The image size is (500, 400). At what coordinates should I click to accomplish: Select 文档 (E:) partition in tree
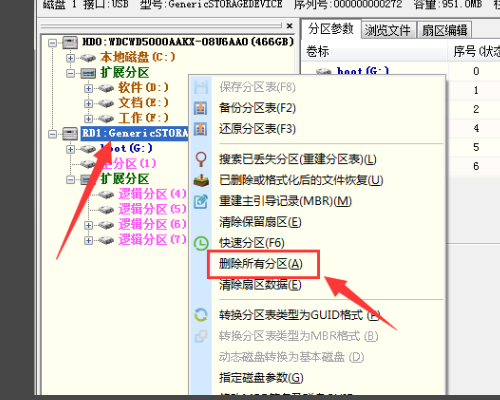[x=143, y=103]
